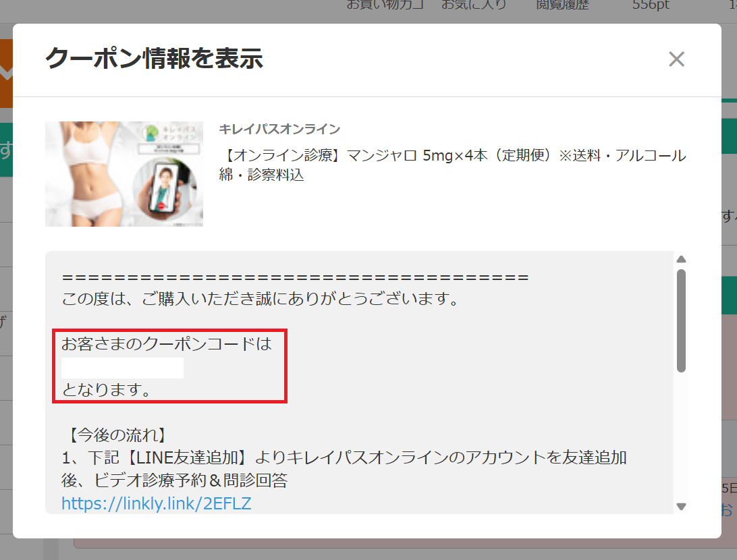This screenshot has width=737, height=560.
Task: Click the scrollbar up arrow
Action: coord(681,259)
